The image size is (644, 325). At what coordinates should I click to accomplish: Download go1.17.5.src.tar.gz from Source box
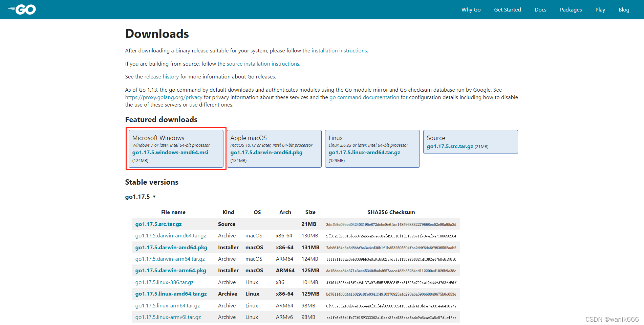click(x=450, y=146)
